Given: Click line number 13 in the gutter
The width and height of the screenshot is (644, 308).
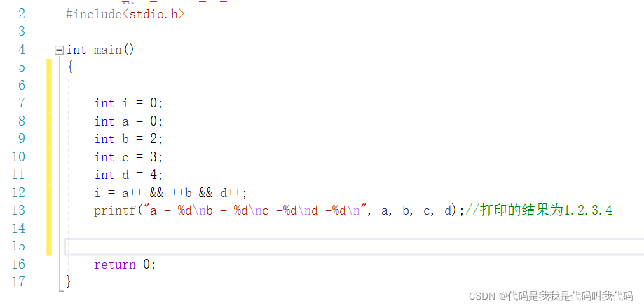Looking at the screenshot, I should click(x=18, y=210).
